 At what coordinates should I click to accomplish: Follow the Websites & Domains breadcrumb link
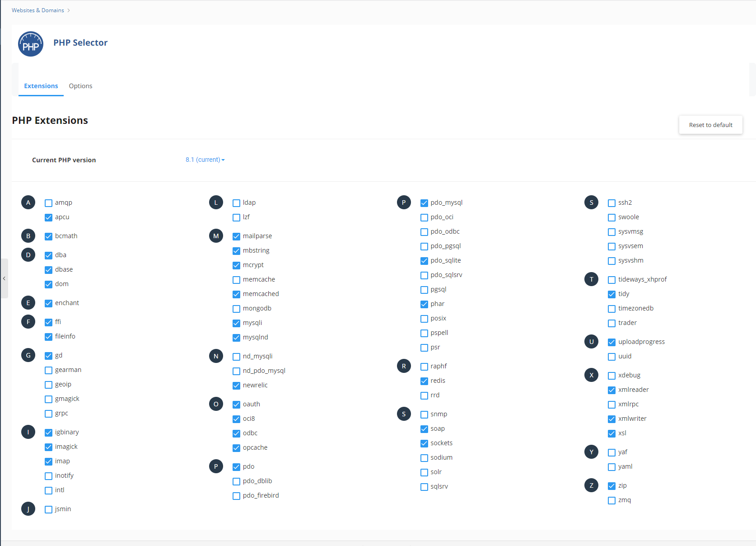pos(38,10)
